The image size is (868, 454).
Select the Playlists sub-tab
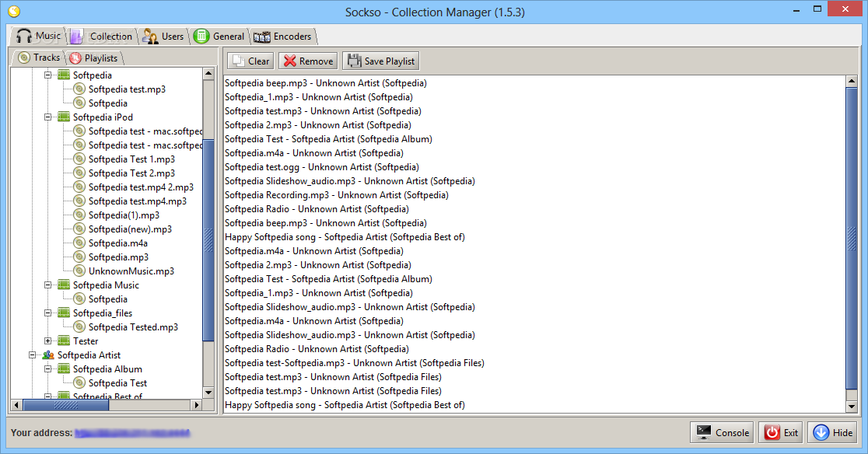[93, 58]
